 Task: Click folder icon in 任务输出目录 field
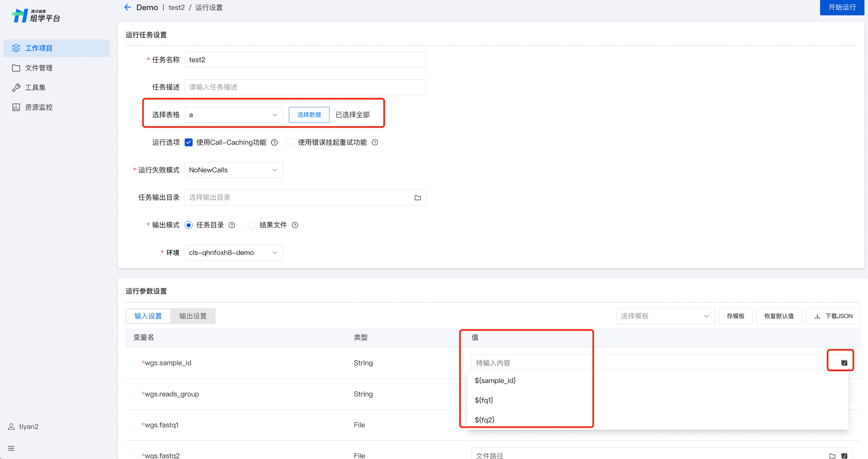click(418, 198)
